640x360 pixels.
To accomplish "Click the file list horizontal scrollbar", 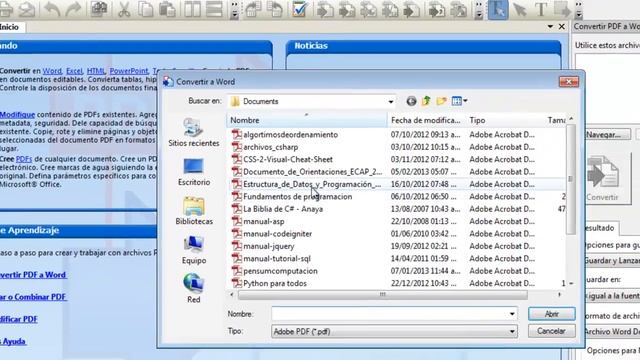I will point(382,294).
